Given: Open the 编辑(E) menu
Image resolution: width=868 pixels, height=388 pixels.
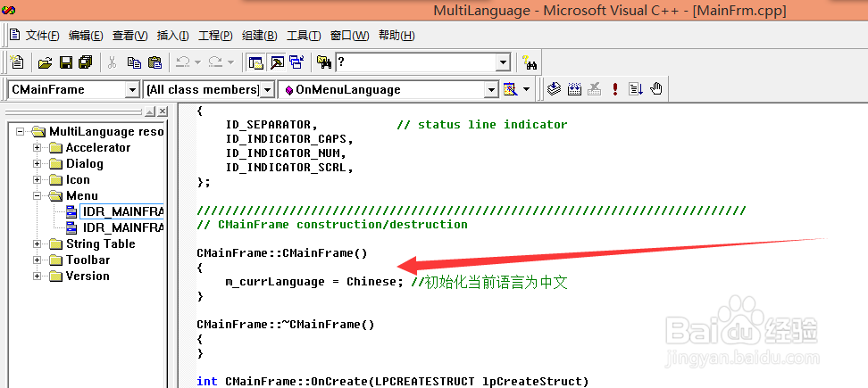Looking at the screenshot, I should (86, 36).
